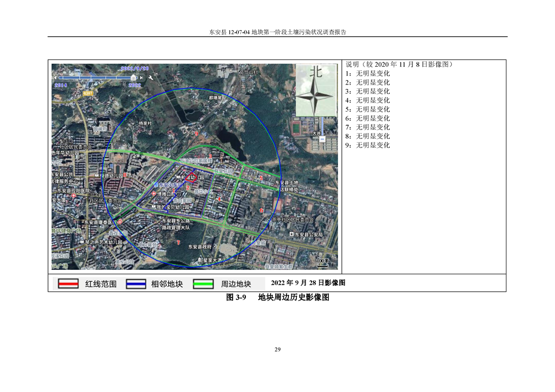Click the 东安县康泰医院 hospital icon
The image size is (555, 392).
[x=120, y=222]
